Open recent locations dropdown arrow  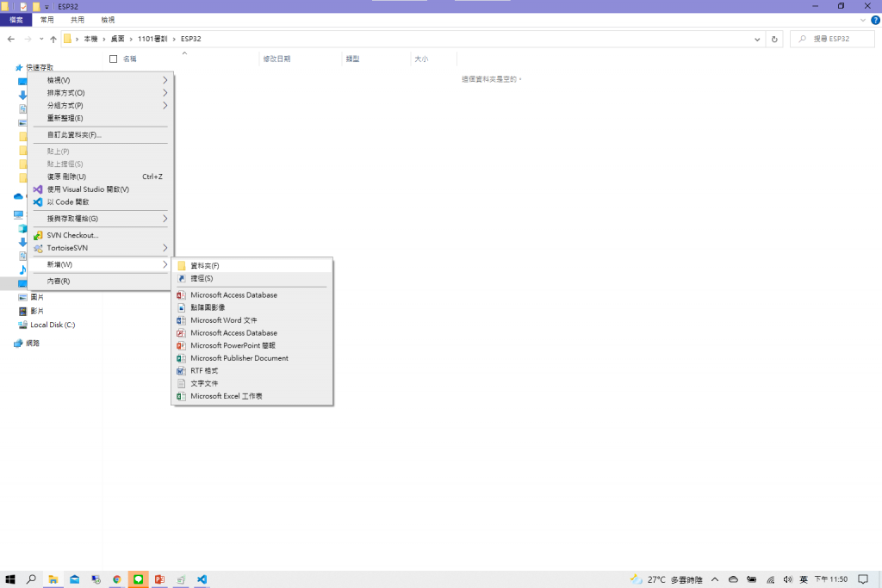click(41, 39)
